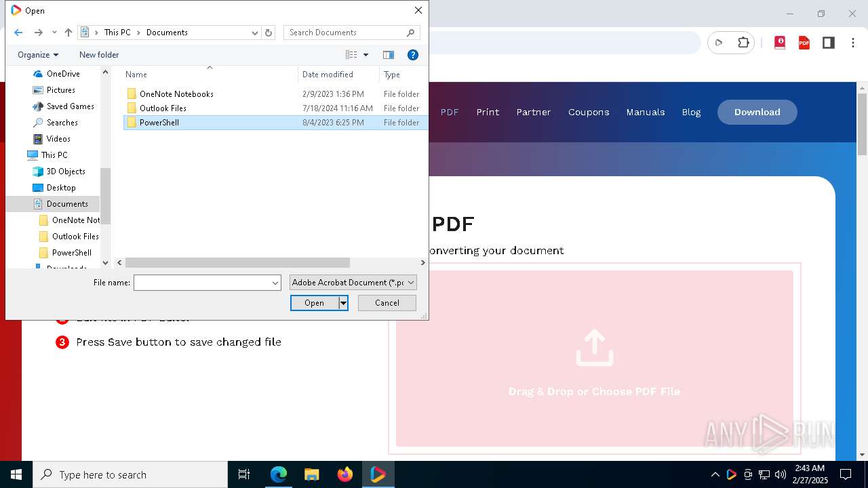
Task: Expand Open button split arrow
Action: 343,303
